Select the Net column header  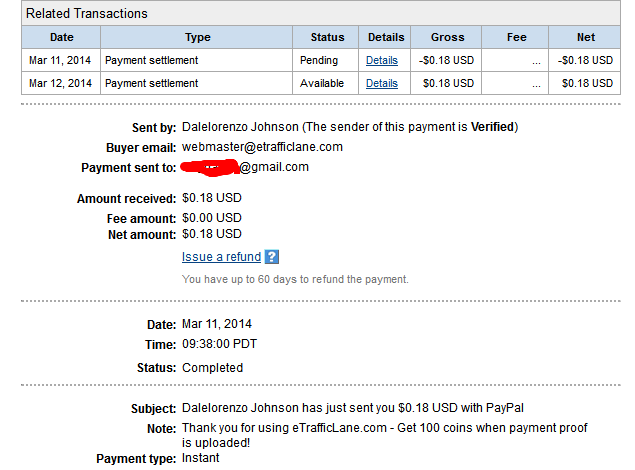pos(585,37)
